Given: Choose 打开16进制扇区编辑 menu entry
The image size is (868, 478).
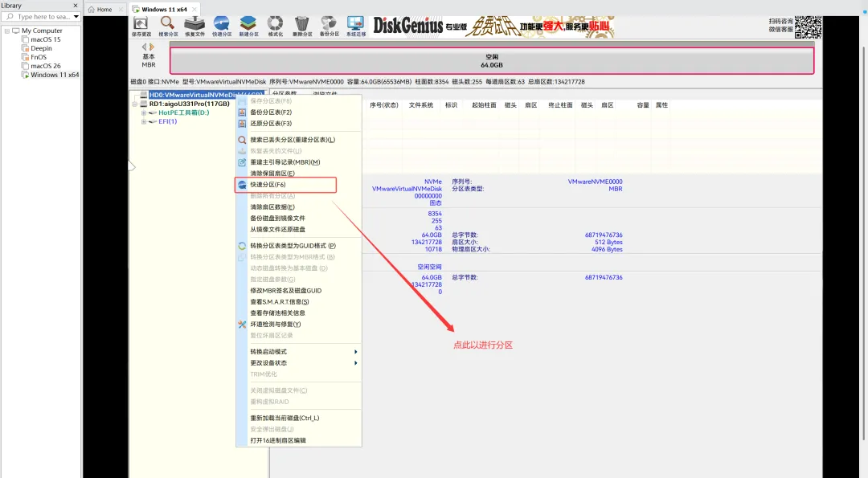Looking at the screenshot, I should [298, 440].
